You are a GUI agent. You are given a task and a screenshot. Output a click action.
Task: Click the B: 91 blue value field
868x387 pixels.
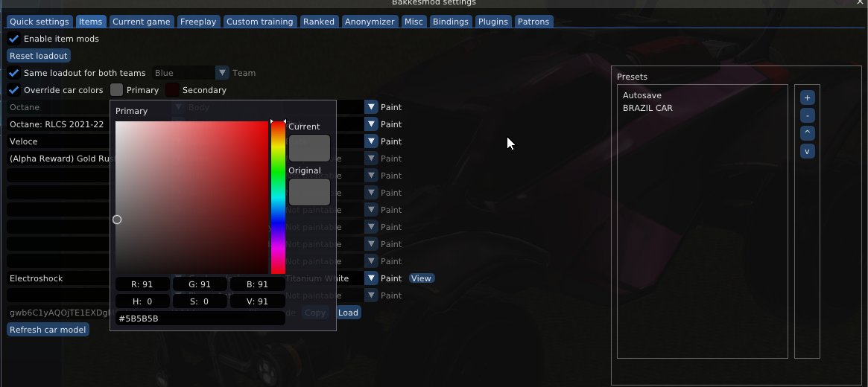pyautogui.click(x=257, y=284)
